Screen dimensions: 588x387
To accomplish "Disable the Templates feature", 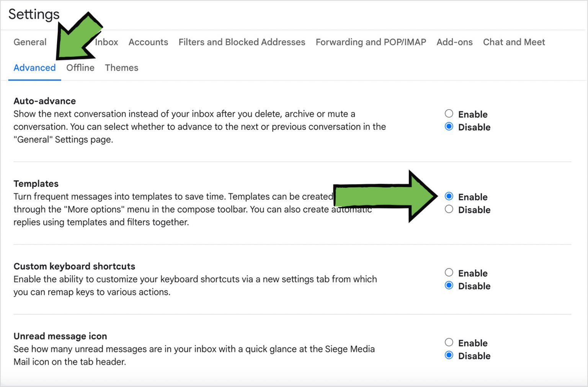I will [x=449, y=209].
